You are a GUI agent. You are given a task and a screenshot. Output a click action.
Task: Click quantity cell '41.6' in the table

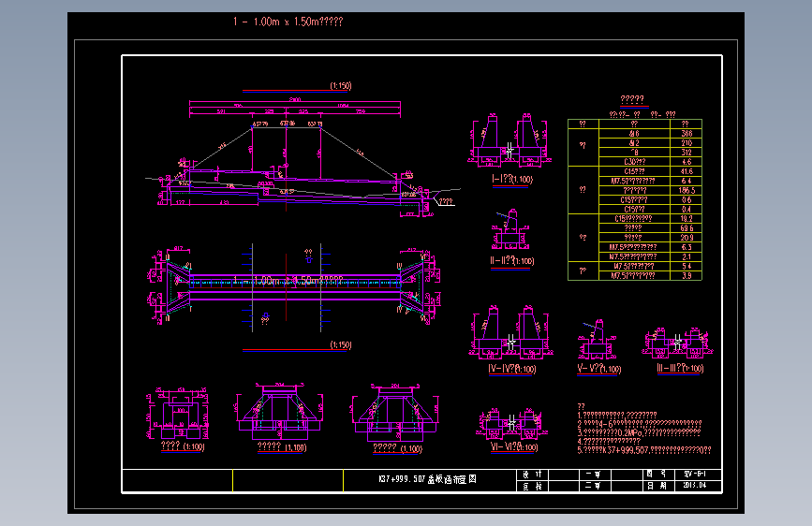coord(687,171)
